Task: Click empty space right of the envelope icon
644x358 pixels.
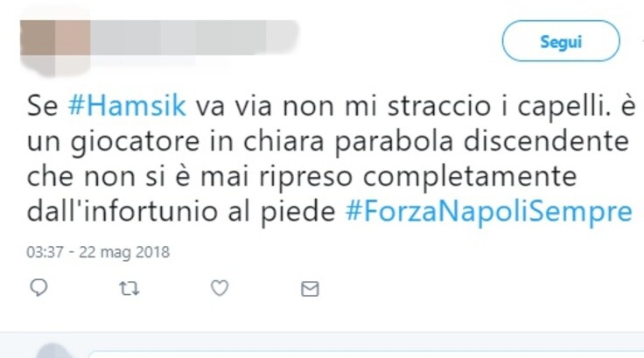Action: [472, 289]
